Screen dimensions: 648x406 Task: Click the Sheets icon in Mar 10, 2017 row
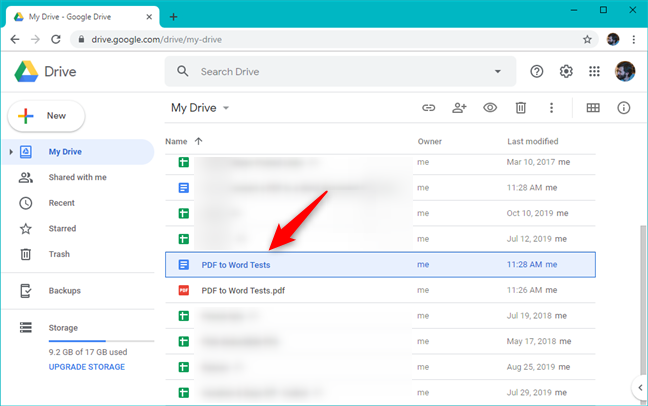click(184, 162)
